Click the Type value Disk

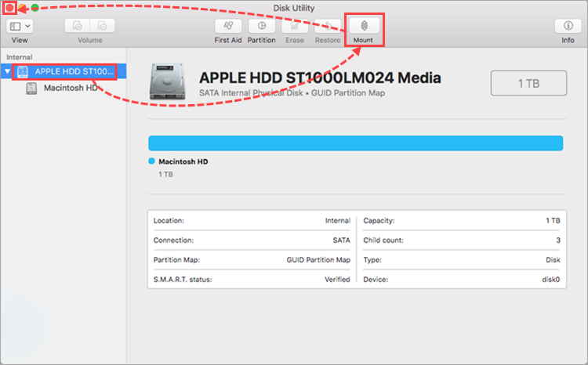[x=553, y=260]
